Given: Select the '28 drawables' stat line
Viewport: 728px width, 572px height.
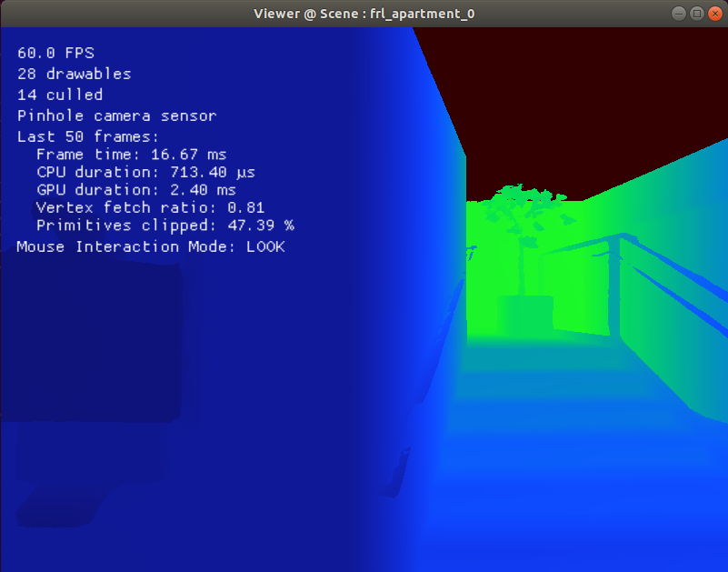Looking at the screenshot, I should (x=73, y=74).
